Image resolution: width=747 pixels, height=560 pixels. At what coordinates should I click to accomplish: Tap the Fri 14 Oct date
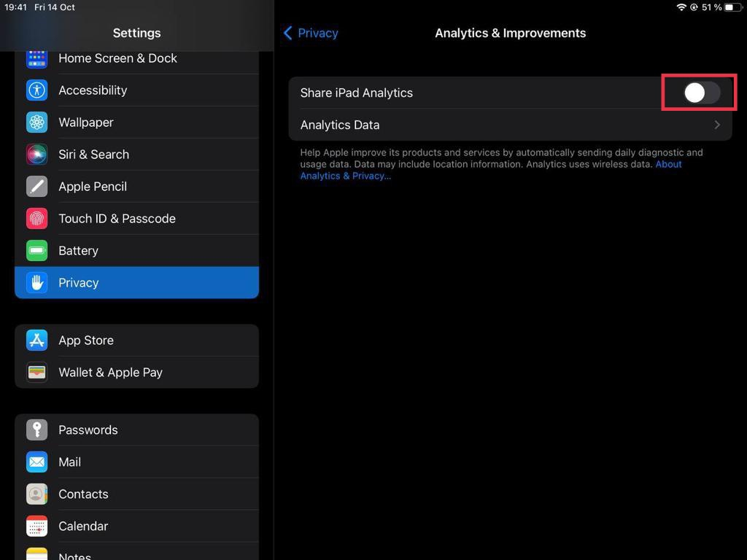coord(54,7)
